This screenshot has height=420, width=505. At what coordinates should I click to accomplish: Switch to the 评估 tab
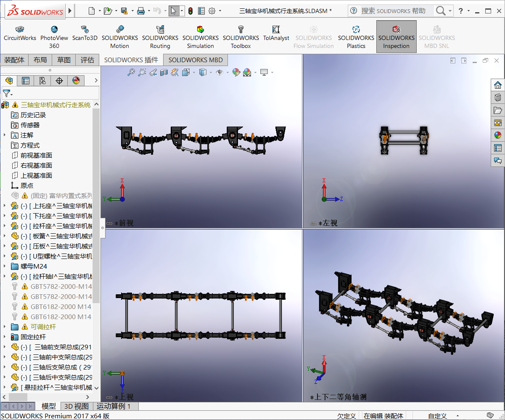[x=87, y=60]
